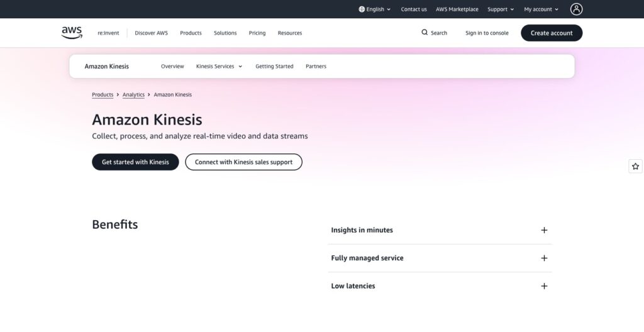The image size is (644, 332).
Task: Expand Fully managed service with plus icon
Action: coord(544,258)
